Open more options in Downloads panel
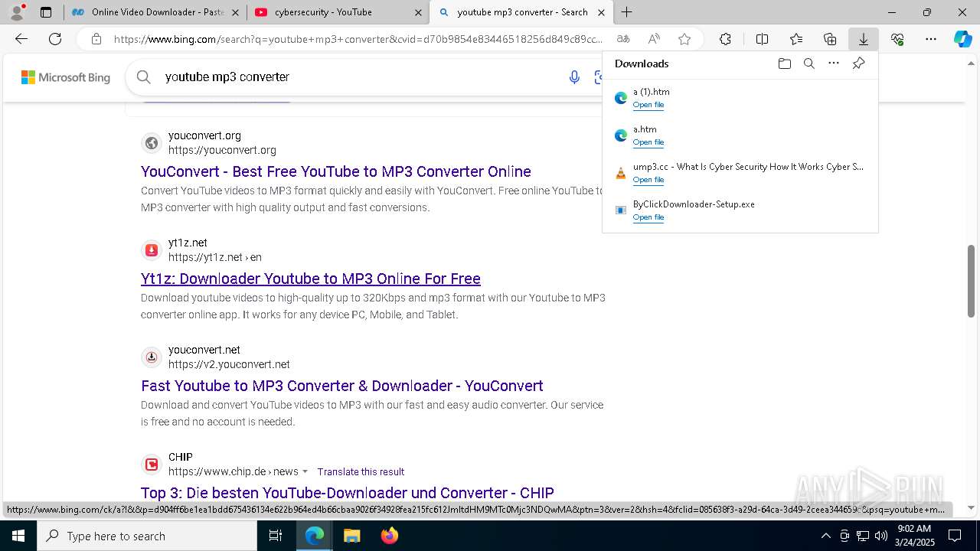The width and height of the screenshot is (980, 551). click(834, 64)
